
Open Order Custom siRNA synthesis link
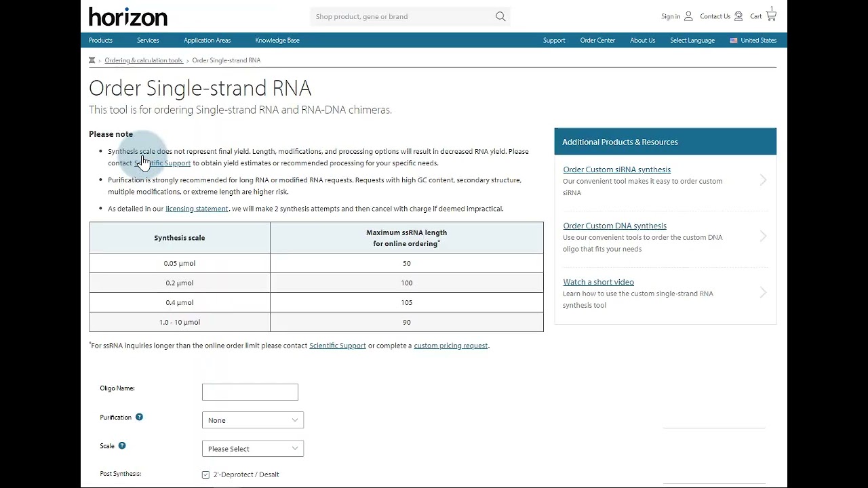point(616,169)
